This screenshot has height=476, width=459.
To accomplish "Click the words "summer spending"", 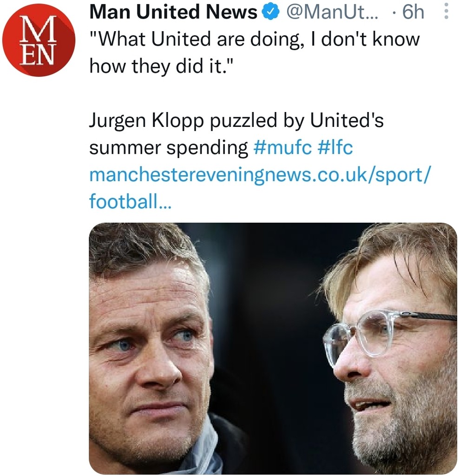I will pyautogui.click(x=169, y=148).
